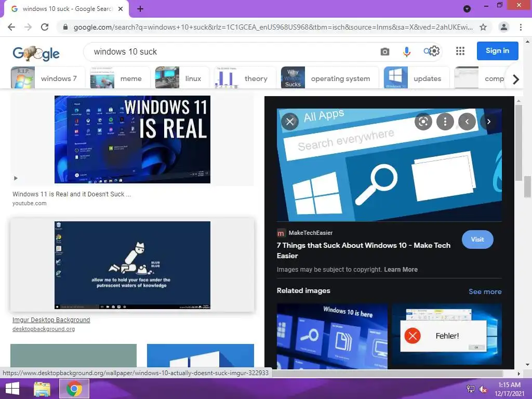Viewport: 532px width, 399px height.
Task: Click the Visit button
Action: pyautogui.click(x=477, y=239)
